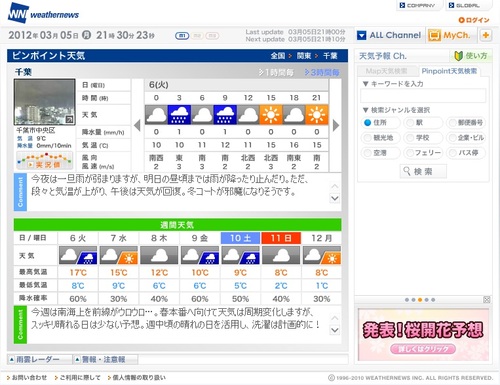Select the orange banner carousel dot
Image resolution: width=500 pixels, height=385 pixels.
420,300
